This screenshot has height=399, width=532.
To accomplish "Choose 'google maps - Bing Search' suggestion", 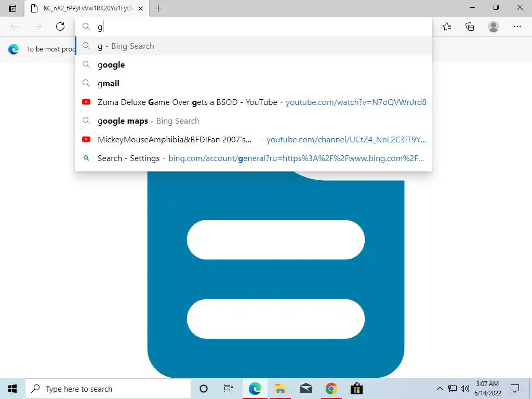I will tap(254, 121).
